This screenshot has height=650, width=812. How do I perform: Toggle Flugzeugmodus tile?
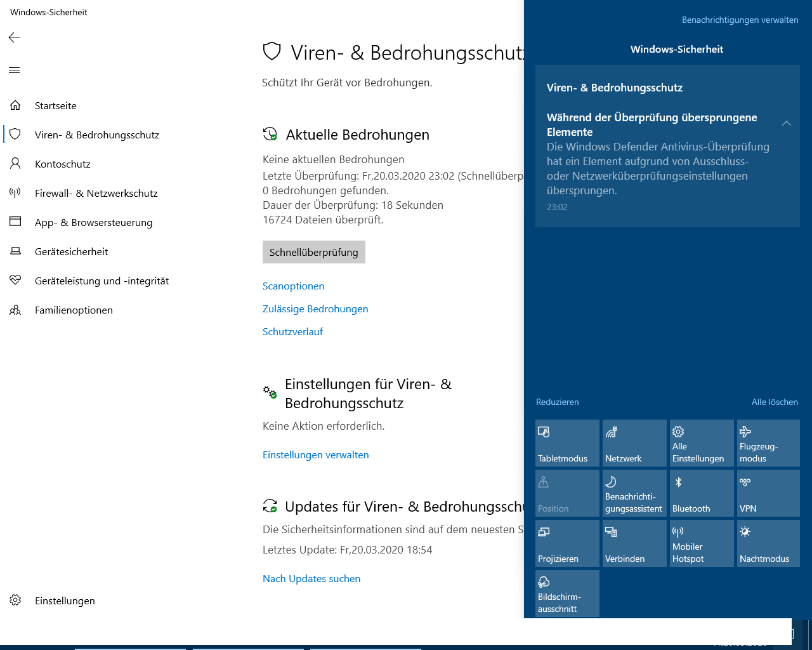pyautogui.click(x=768, y=443)
